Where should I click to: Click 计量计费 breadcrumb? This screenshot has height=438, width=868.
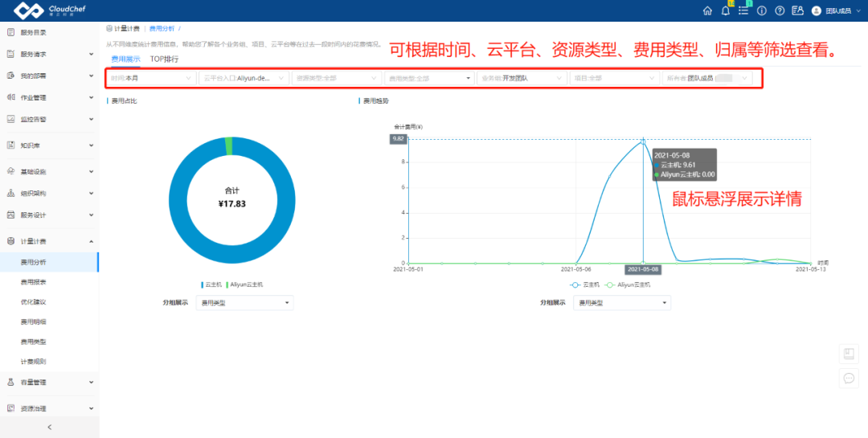[x=127, y=28]
